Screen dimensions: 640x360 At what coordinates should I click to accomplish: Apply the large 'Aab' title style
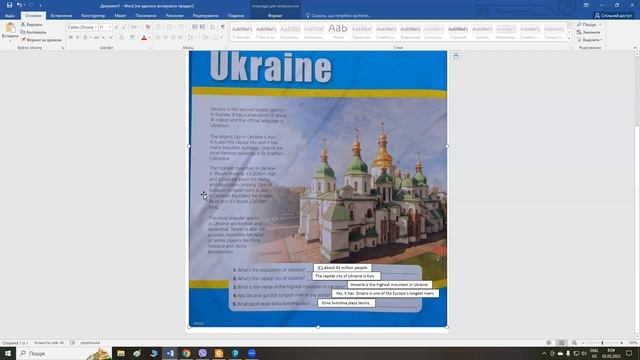coord(338,31)
